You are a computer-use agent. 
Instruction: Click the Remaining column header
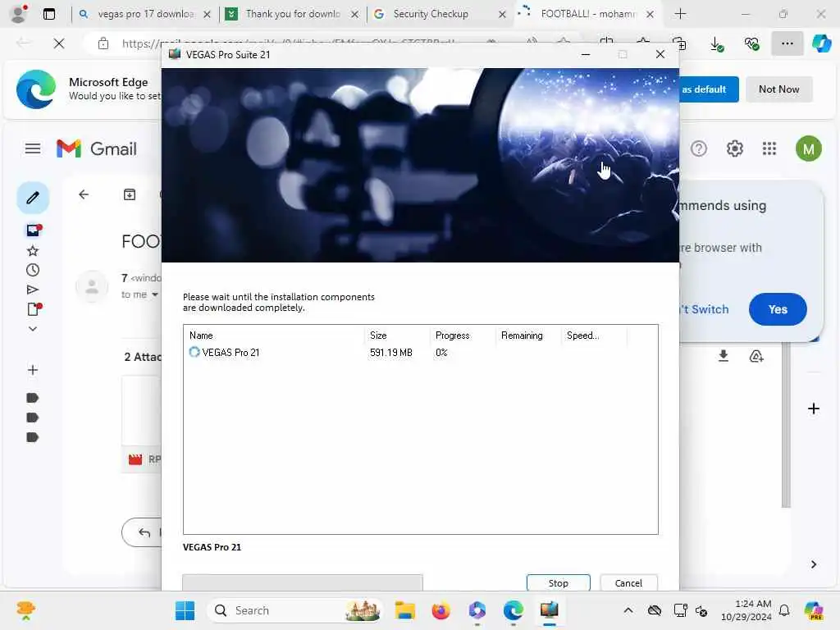pyautogui.click(x=528, y=336)
